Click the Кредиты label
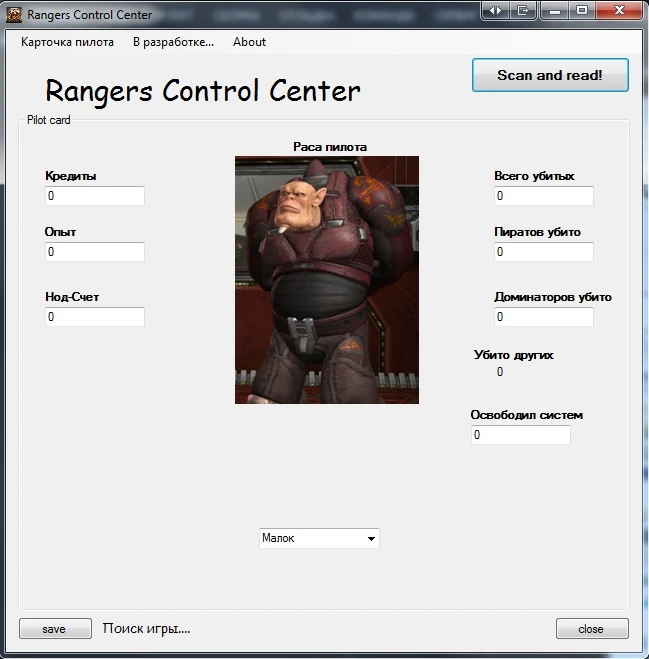649x659 pixels. click(x=71, y=176)
